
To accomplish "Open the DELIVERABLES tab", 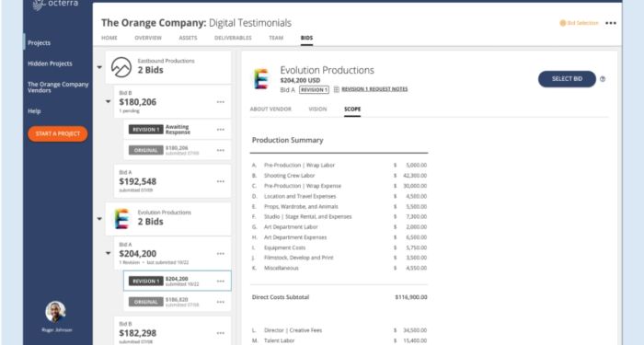I will pyautogui.click(x=233, y=38).
